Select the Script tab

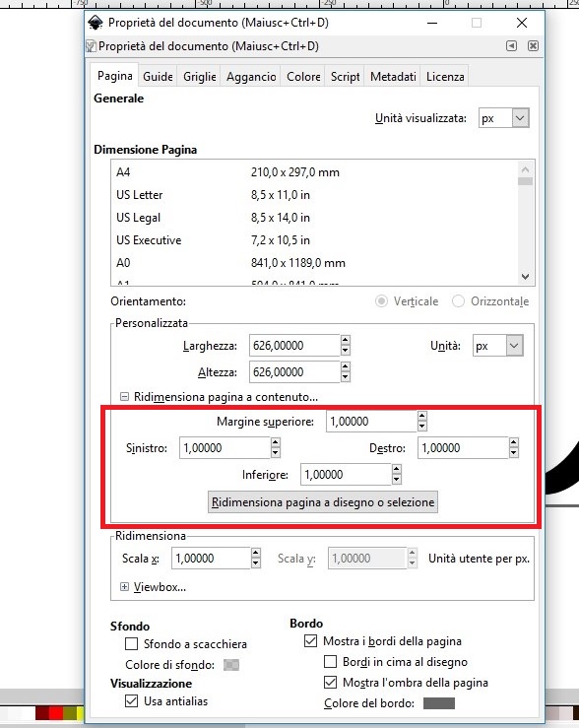coord(346,76)
